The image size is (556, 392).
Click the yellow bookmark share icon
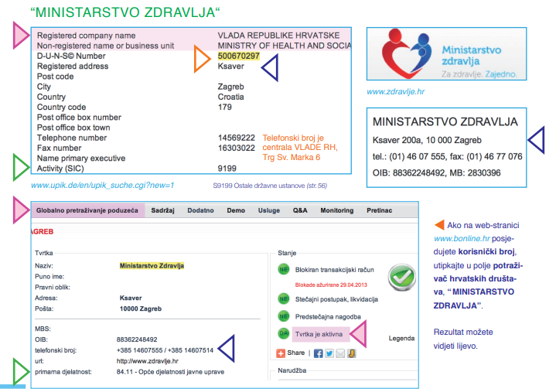point(351,353)
